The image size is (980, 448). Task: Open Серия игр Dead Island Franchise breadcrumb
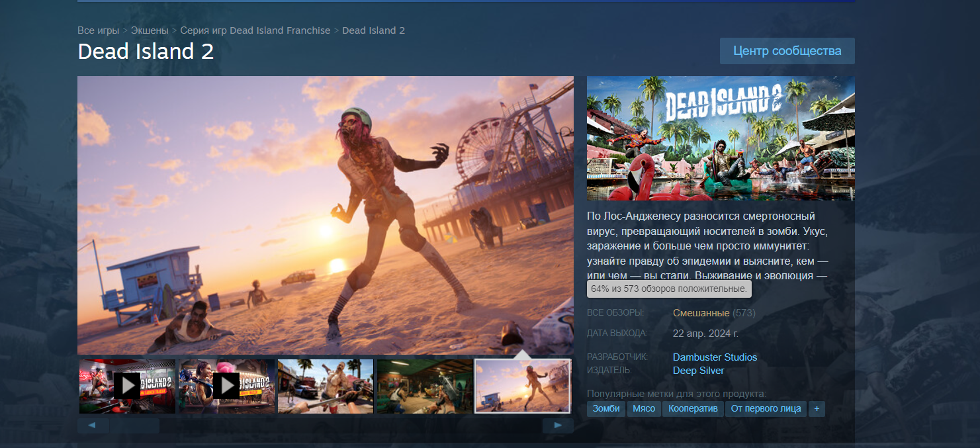pos(255,30)
